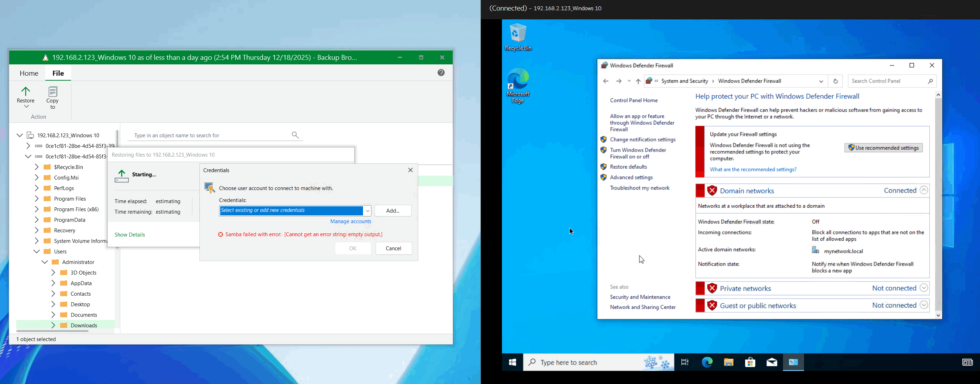The image size is (980, 384).
Task: Click the Restore arrow icon
Action: pos(25,92)
